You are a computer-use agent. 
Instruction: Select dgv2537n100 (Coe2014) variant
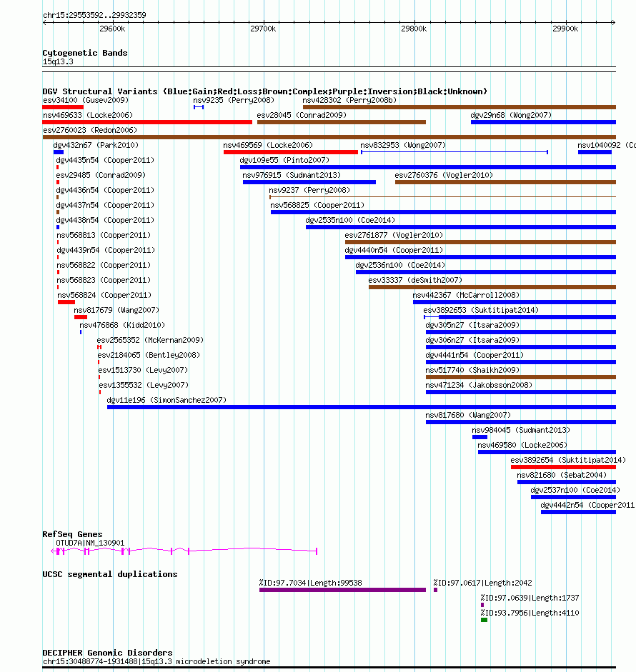573,497
